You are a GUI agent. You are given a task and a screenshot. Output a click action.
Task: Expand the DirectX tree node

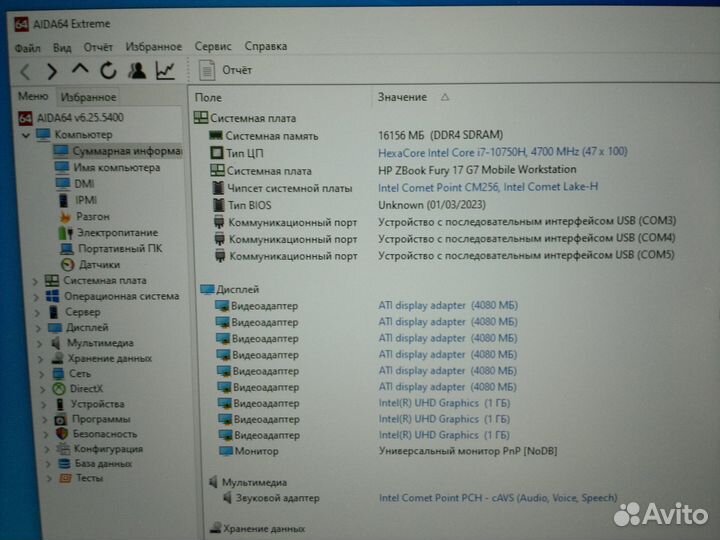pyautogui.click(x=43, y=389)
